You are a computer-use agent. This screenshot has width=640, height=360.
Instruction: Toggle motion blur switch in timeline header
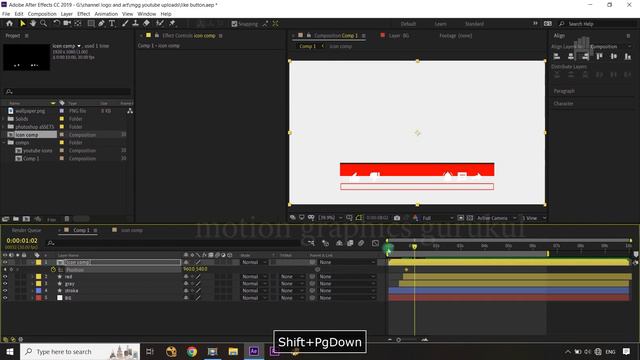tap(361, 243)
